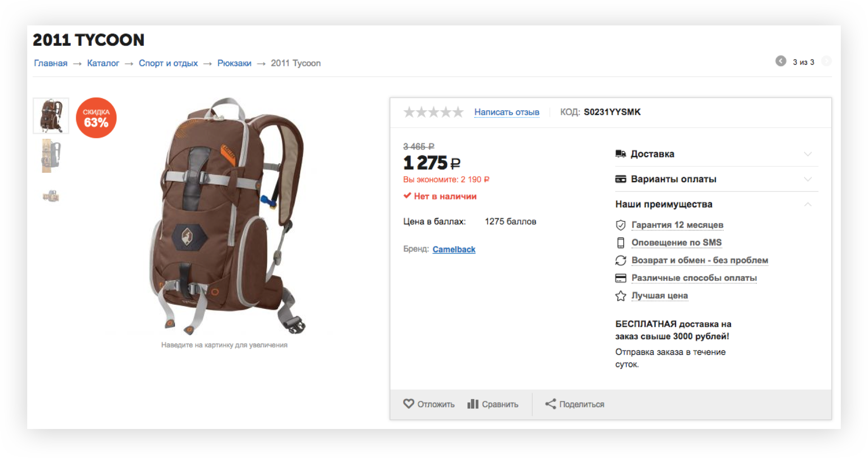Select the second backpack thumbnail

51,156
